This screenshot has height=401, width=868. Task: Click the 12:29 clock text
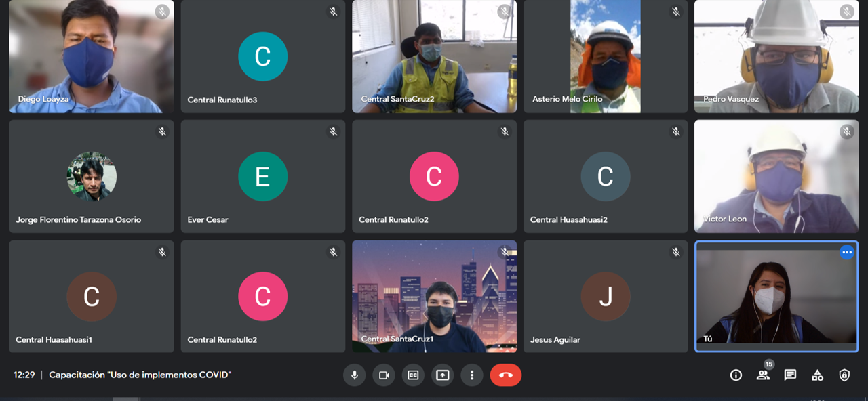(24, 375)
